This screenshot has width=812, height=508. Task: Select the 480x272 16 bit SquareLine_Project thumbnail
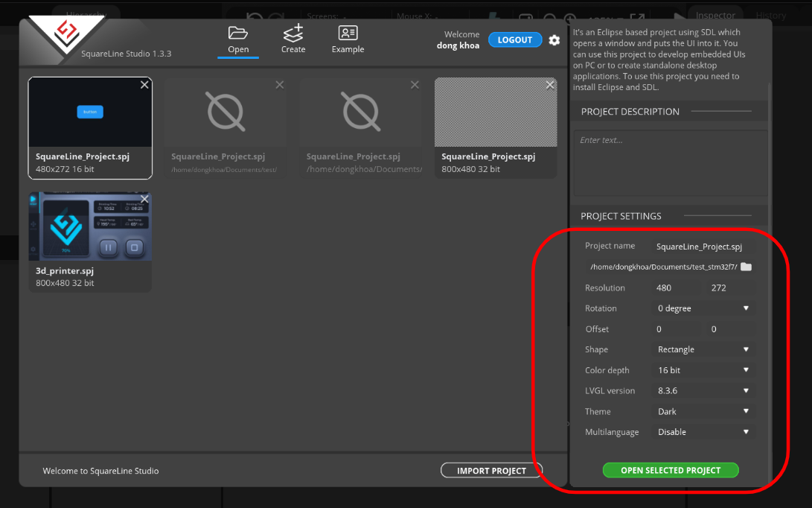(x=90, y=112)
